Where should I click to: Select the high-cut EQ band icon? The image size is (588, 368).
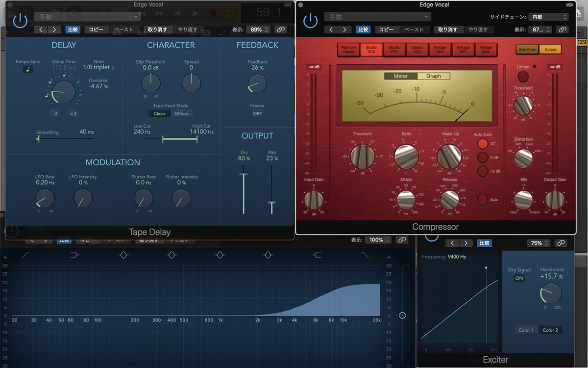[364, 255]
